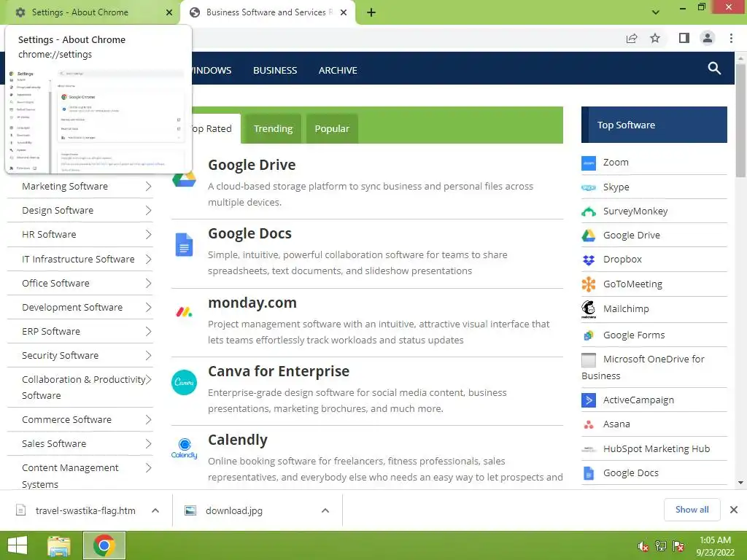Click the ActiveCampaign icon in sidebar

coord(589,400)
